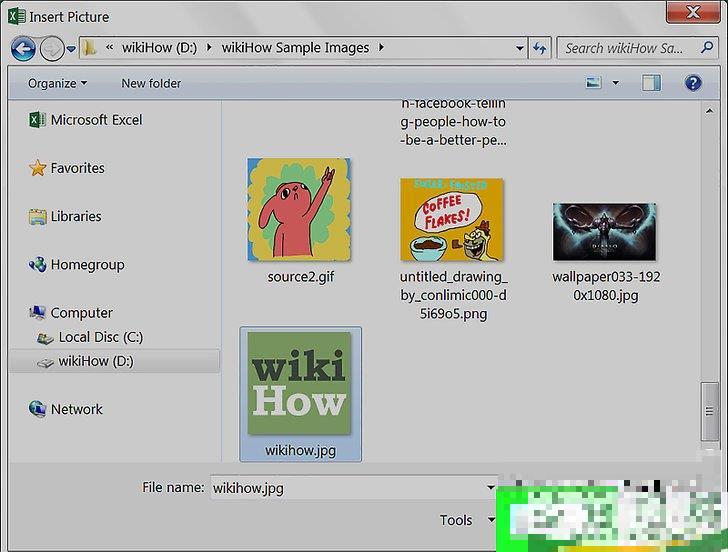Click the Back navigation arrow button
Viewport: 728px width, 552px height.
tap(23, 48)
